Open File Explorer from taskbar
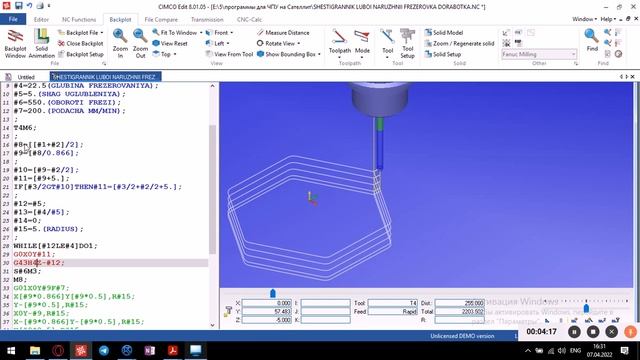This screenshot has width=640, height=360. coord(35,351)
